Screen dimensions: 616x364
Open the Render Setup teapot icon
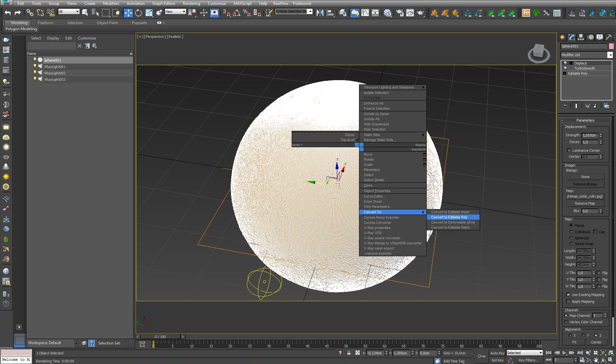pyautogui.click(x=400, y=13)
